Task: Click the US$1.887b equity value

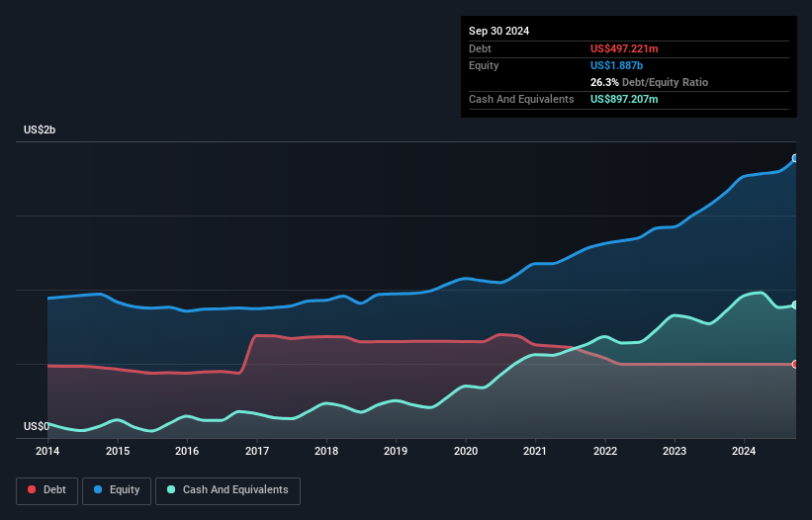Action: tap(616, 65)
